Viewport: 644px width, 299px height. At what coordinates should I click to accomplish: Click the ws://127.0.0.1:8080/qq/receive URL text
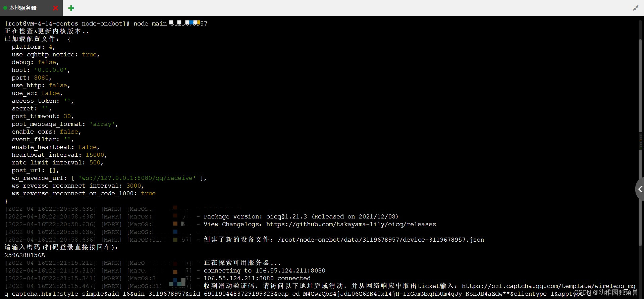[x=137, y=178]
